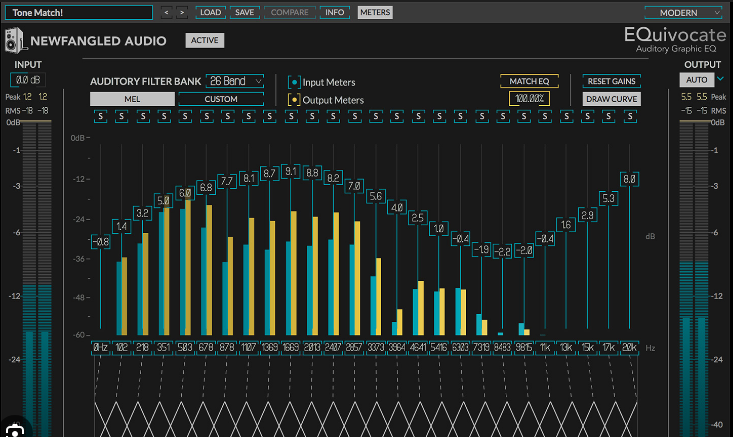This screenshot has width=733, height=437.
Task: Click the -2.2 gain handle
Action: [x=503, y=251]
